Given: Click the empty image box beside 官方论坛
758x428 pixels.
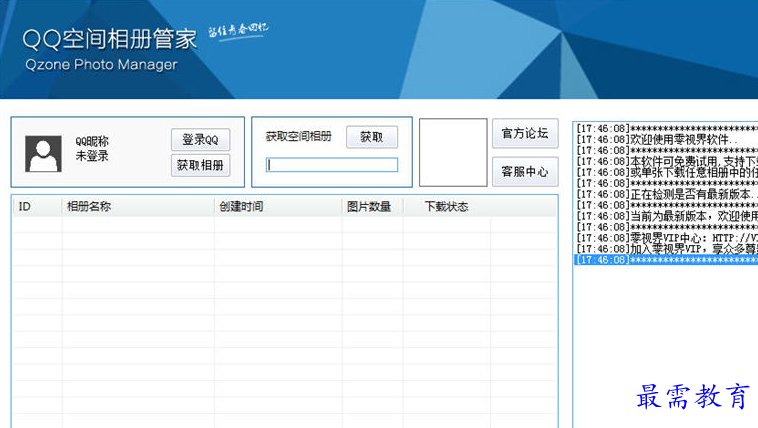Looking at the screenshot, I should click(x=453, y=152).
